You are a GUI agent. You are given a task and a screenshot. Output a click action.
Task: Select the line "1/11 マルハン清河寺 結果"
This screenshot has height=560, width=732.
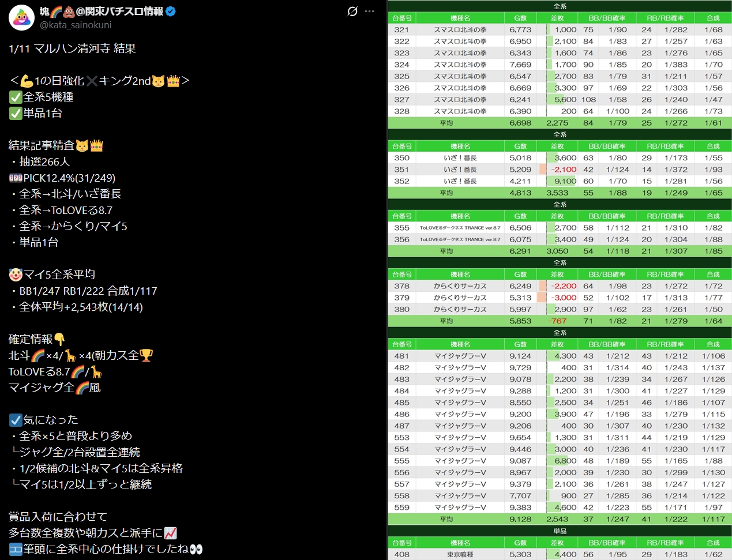pos(72,48)
